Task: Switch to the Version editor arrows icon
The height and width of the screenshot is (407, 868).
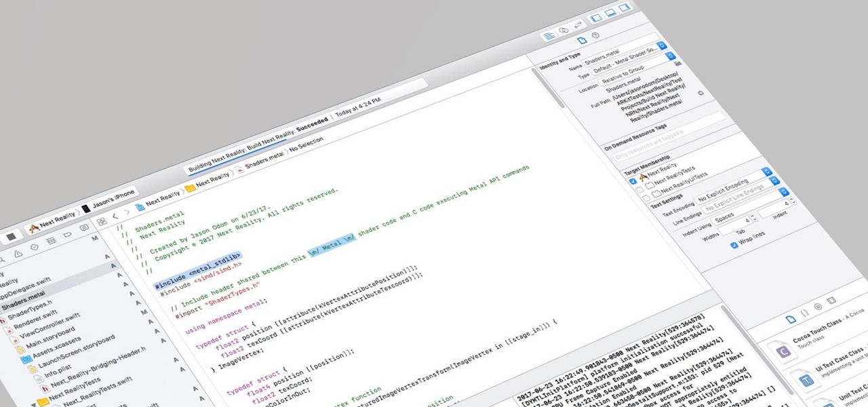Action: (578, 26)
